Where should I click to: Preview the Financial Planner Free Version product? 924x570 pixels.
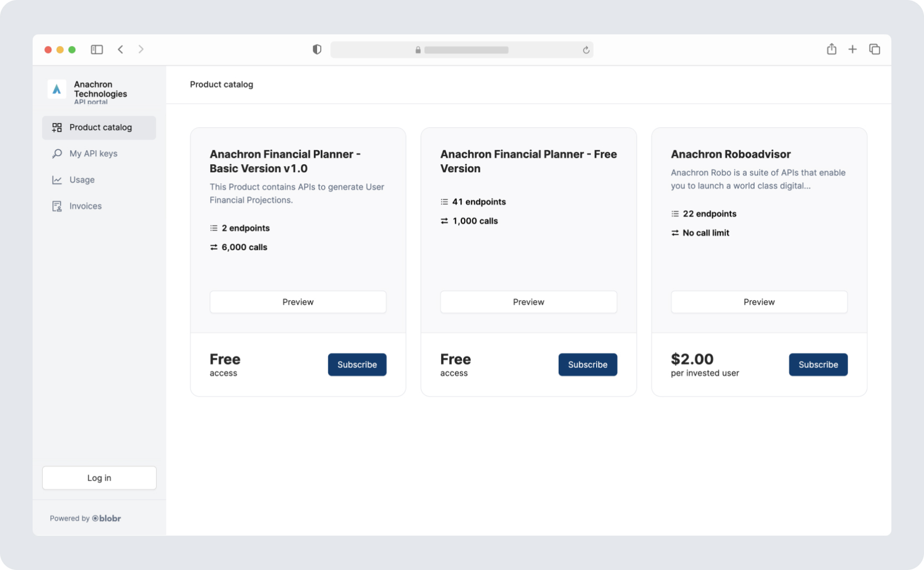tap(528, 302)
